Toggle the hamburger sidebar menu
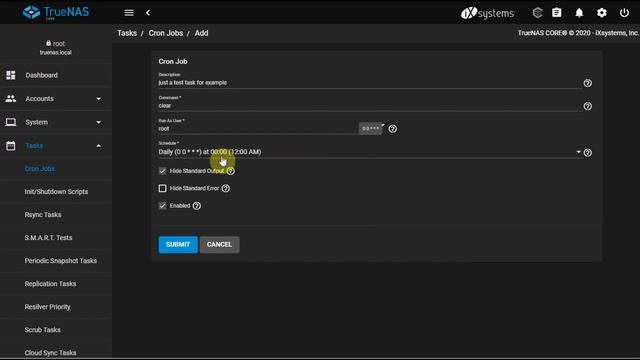This screenshot has width=640, height=360. [129, 13]
